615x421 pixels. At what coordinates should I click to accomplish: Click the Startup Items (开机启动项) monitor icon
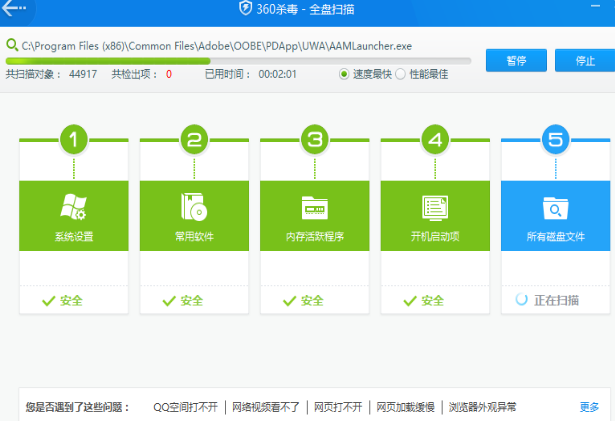[x=435, y=207]
